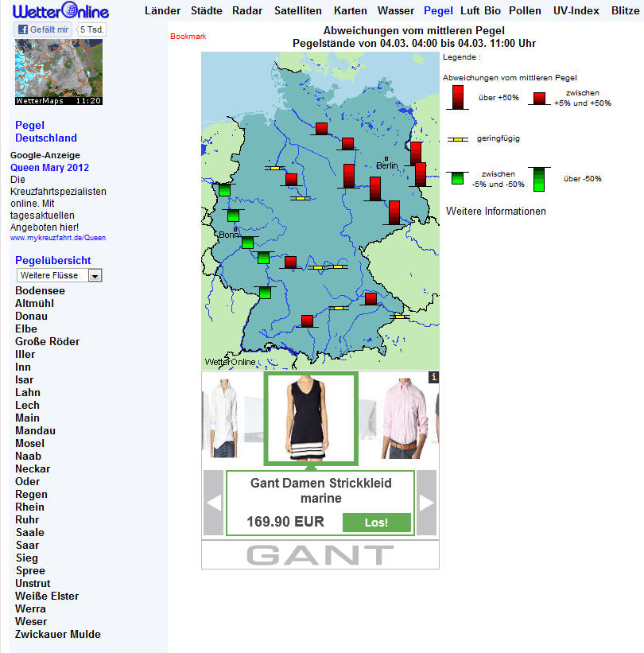The height and width of the screenshot is (653, 644).
Task: Open the Große Röder gauge link
Action: (47, 341)
